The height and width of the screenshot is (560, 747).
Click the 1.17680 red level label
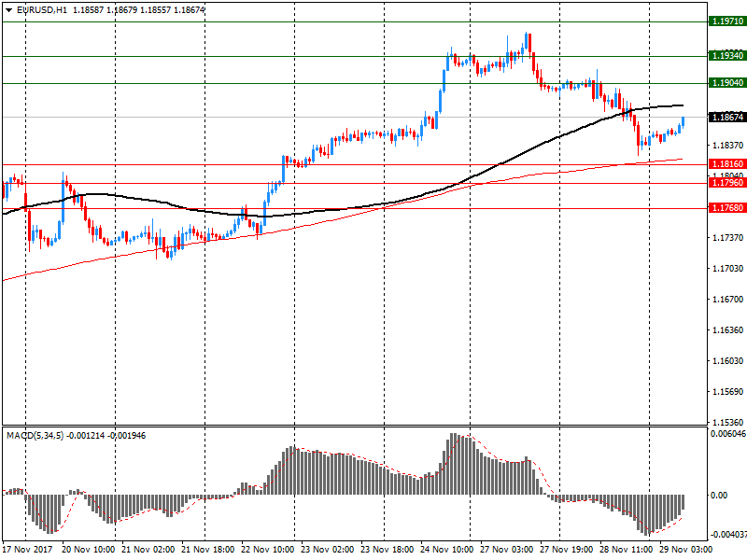(x=727, y=208)
